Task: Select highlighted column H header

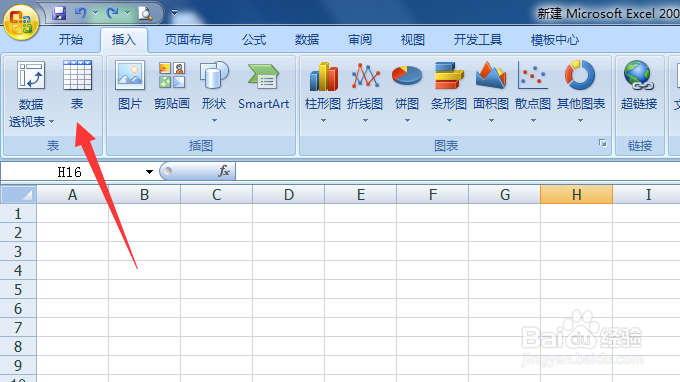Action: (576, 195)
